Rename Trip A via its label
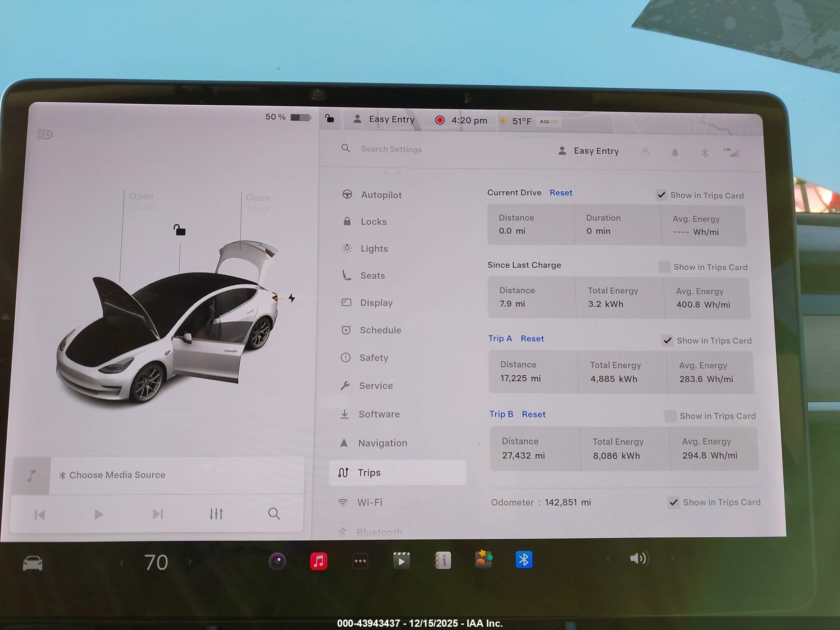 [x=500, y=338]
